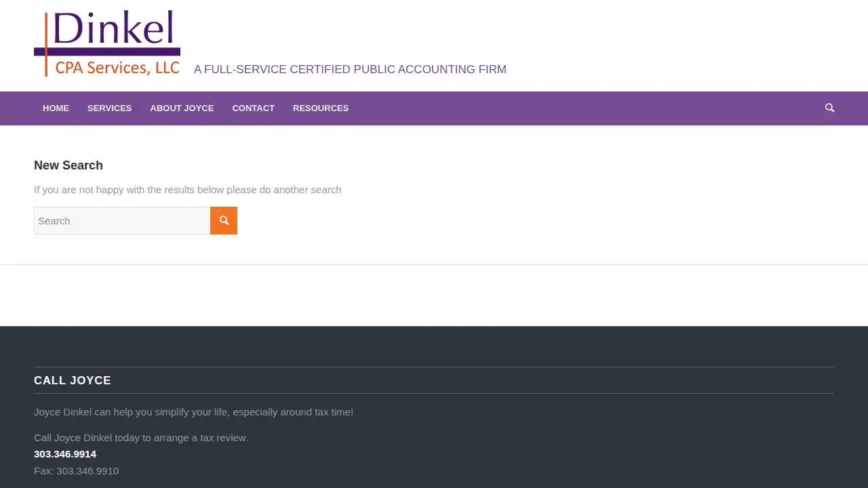Select CONTACT in the navigation bar

(253, 108)
